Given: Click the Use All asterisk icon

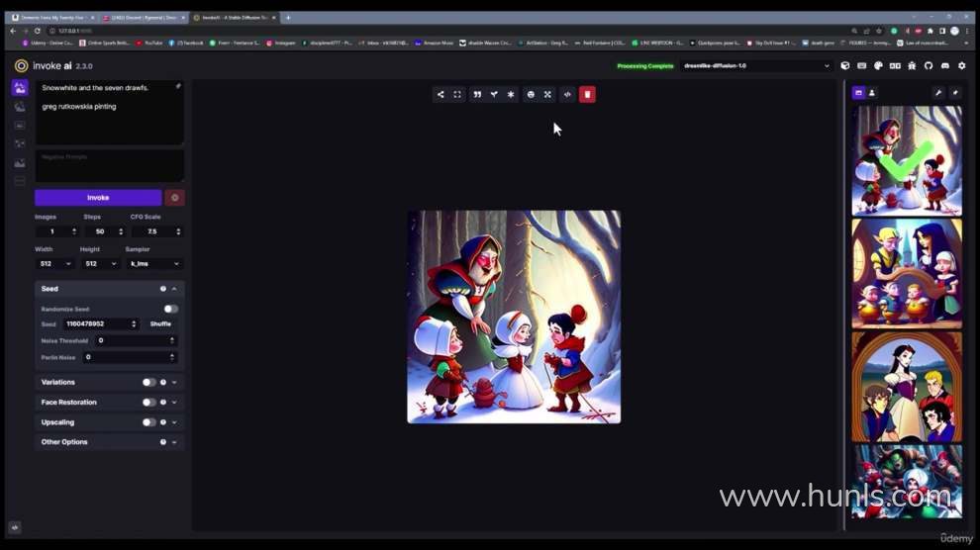Looking at the screenshot, I should [x=511, y=94].
